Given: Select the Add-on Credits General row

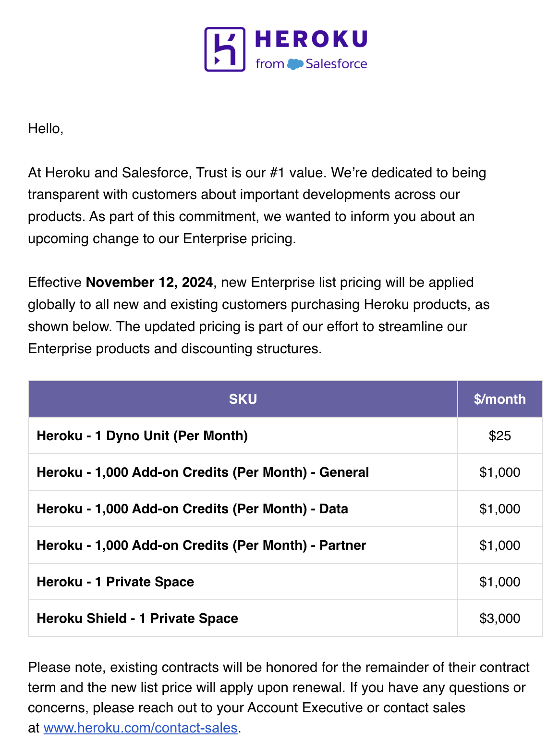Looking at the screenshot, I should (203, 472).
